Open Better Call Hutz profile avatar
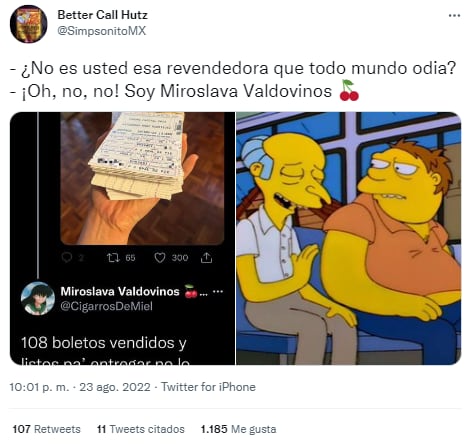This screenshot has height=445, width=475. (28, 24)
